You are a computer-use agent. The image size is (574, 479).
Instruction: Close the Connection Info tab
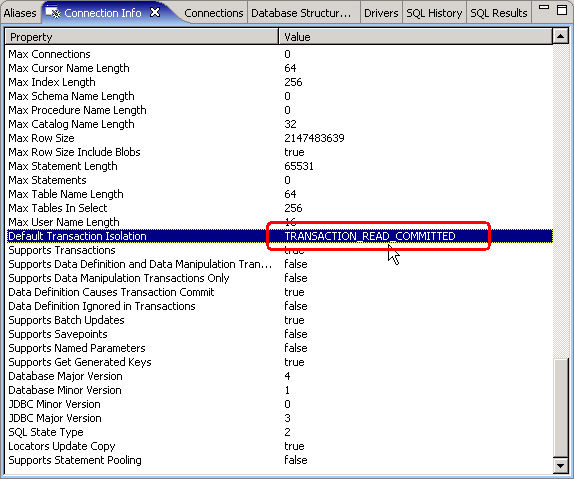click(155, 12)
